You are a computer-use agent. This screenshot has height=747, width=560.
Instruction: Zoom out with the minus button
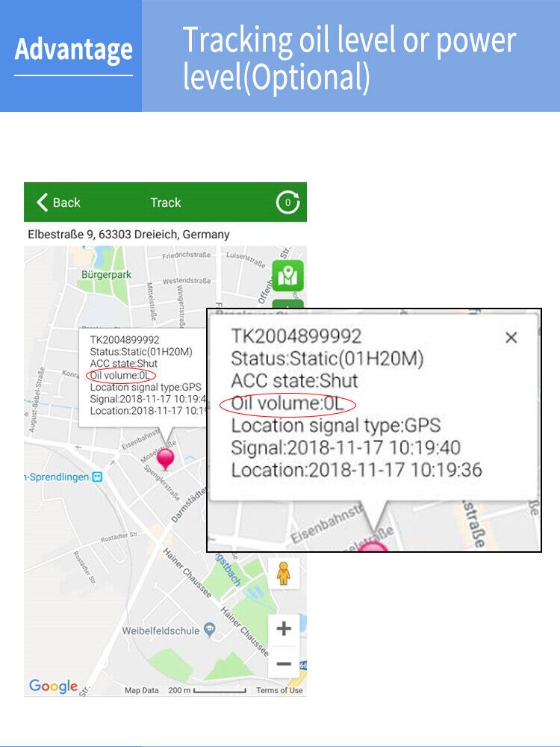tap(284, 663)
